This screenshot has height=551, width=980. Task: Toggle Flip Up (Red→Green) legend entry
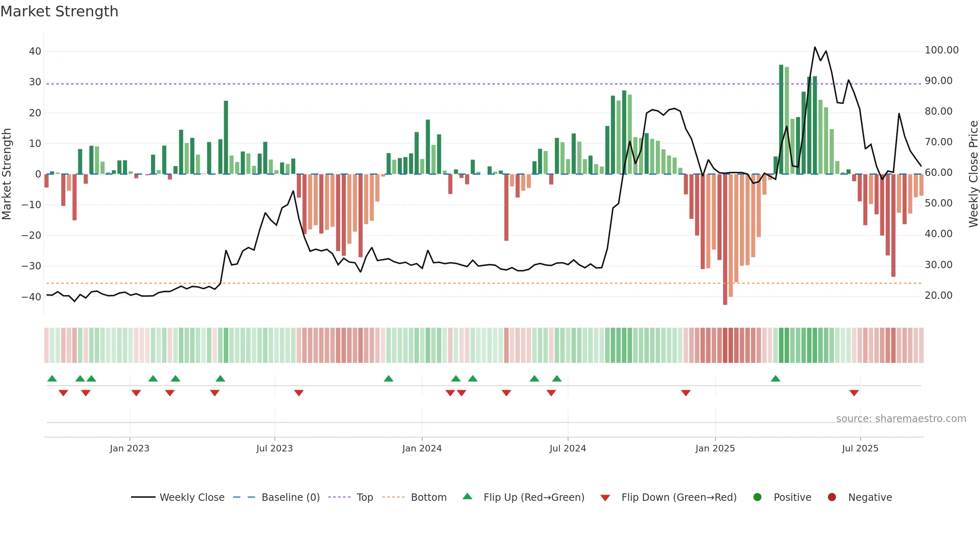[x=523, y=497]
